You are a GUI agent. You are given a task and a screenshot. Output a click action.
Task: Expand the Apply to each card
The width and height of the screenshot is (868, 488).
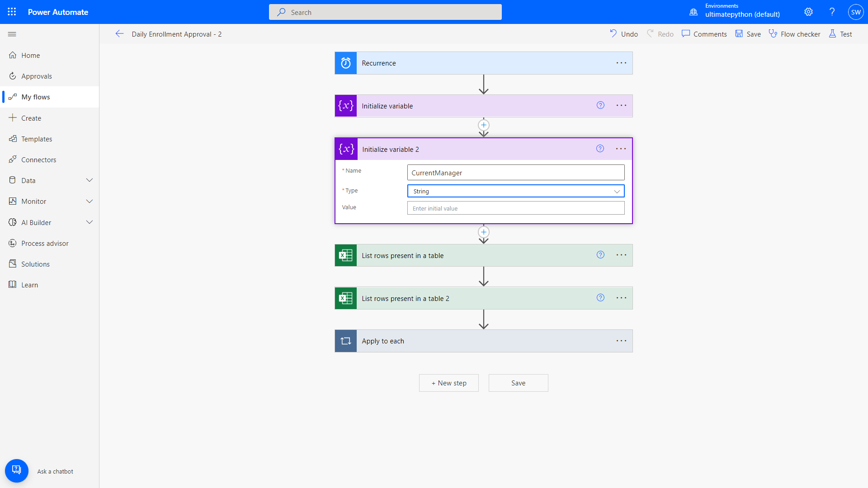484,341
